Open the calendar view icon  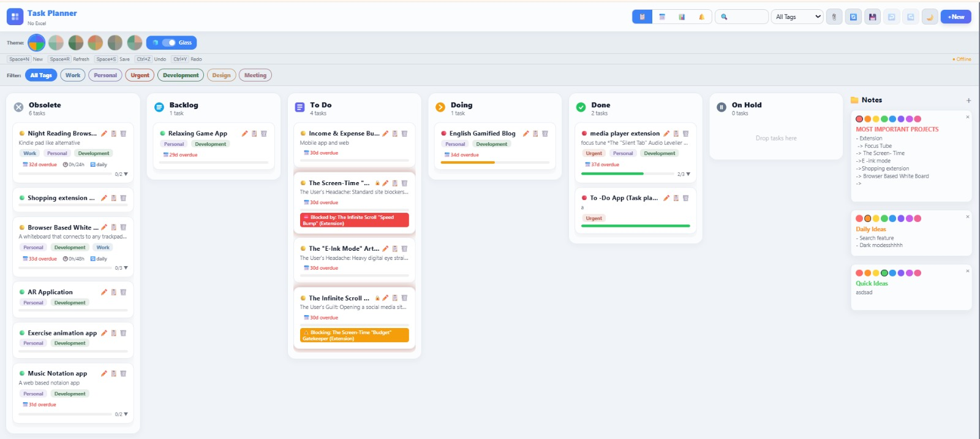coord(662,17)
